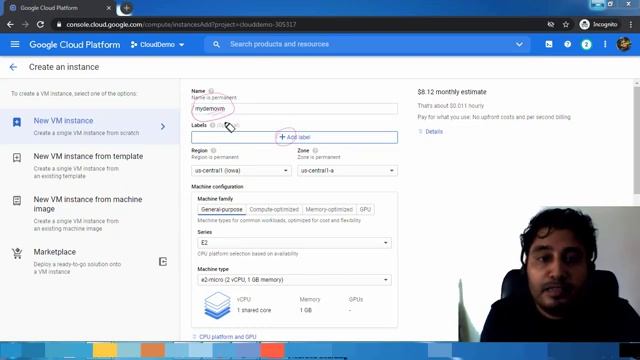Open the notifications badge showing 2
Screen dimensions: 640x360
tap(586, 44)
